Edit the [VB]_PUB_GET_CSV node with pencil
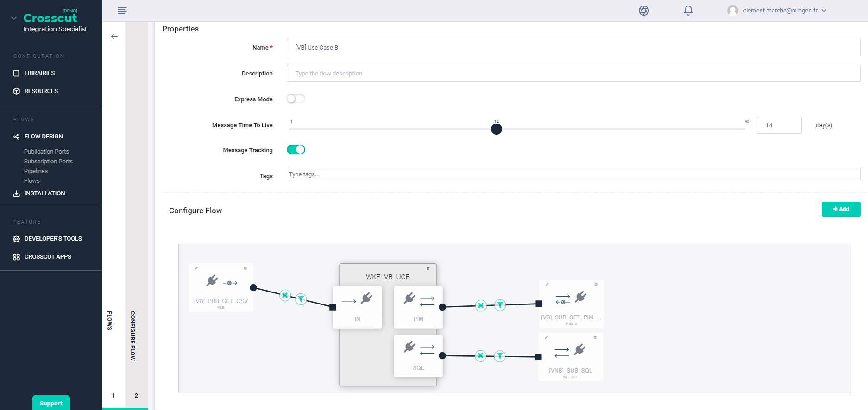 tap(196, 268)
